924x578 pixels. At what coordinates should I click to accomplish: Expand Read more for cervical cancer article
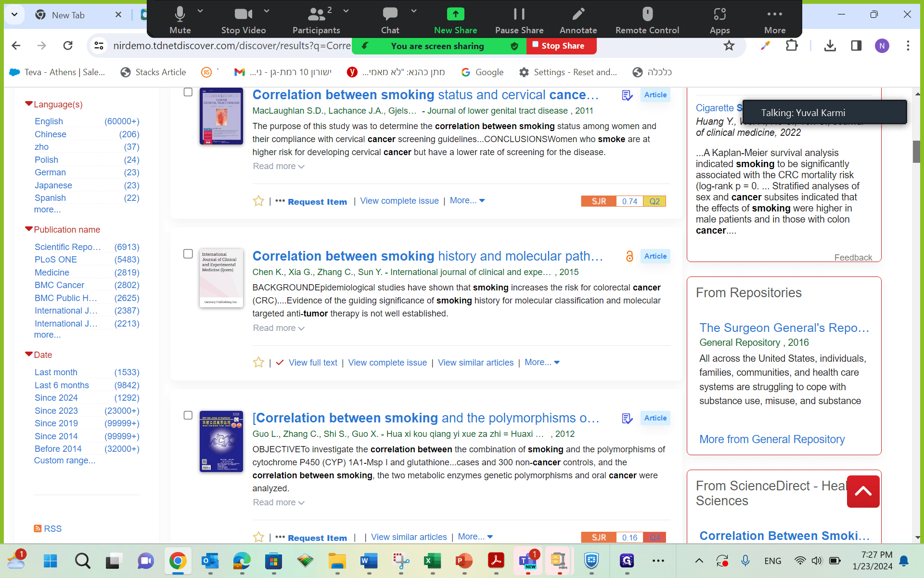point(279,166)
